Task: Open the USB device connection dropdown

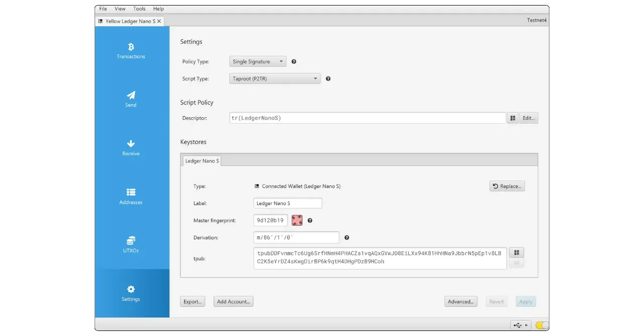Action: pos(521,325)
